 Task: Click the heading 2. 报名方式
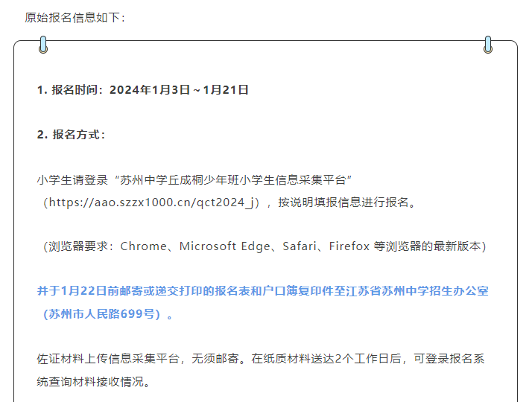(72, 135)
